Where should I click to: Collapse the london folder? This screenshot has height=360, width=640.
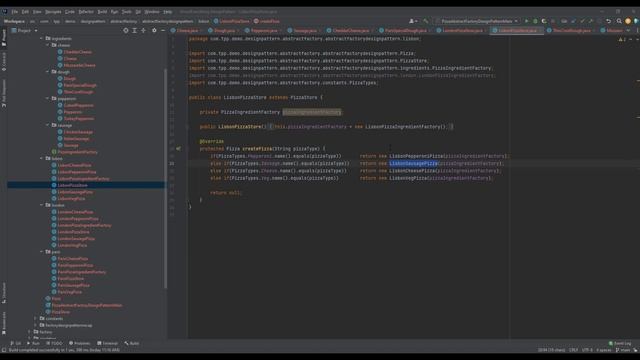coord(42,205)
